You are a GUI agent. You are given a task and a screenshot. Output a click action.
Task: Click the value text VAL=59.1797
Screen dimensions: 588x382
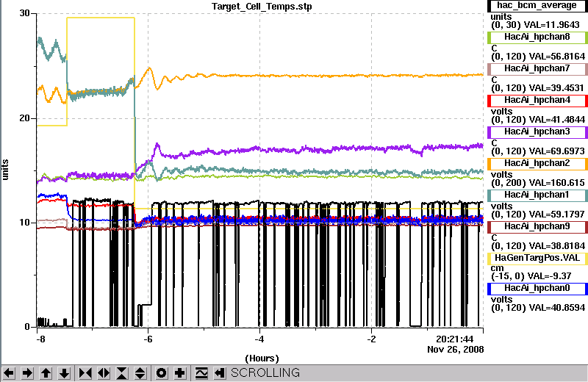point(557,215)
